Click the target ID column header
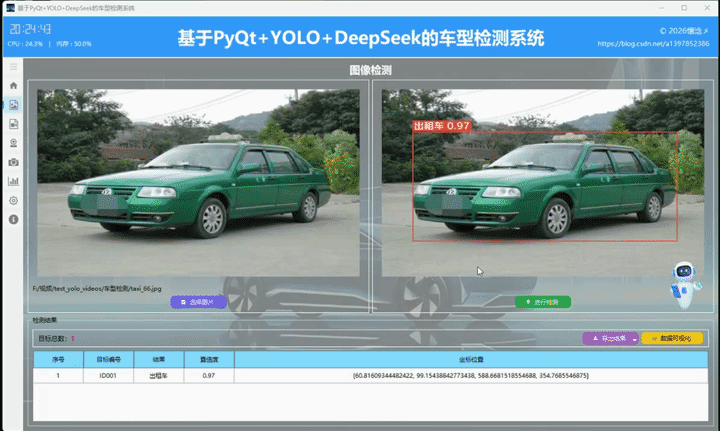This screenshot has height=431, width=720. (x=108, y=359)
